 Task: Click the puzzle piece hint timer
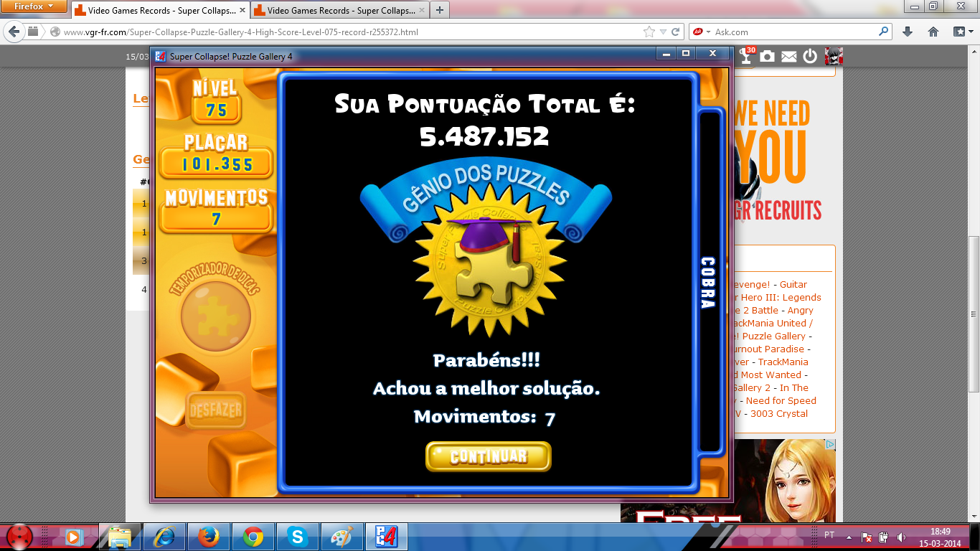[x=216, y=316]
